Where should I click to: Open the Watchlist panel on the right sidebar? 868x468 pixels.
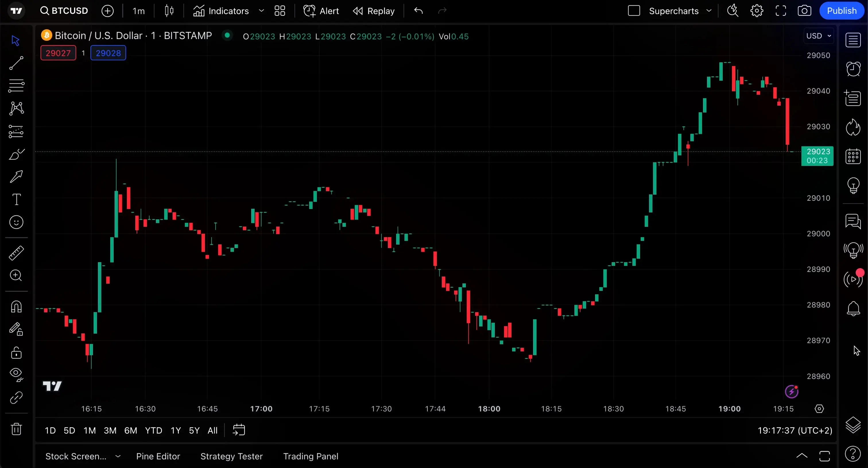coord(854,40)
